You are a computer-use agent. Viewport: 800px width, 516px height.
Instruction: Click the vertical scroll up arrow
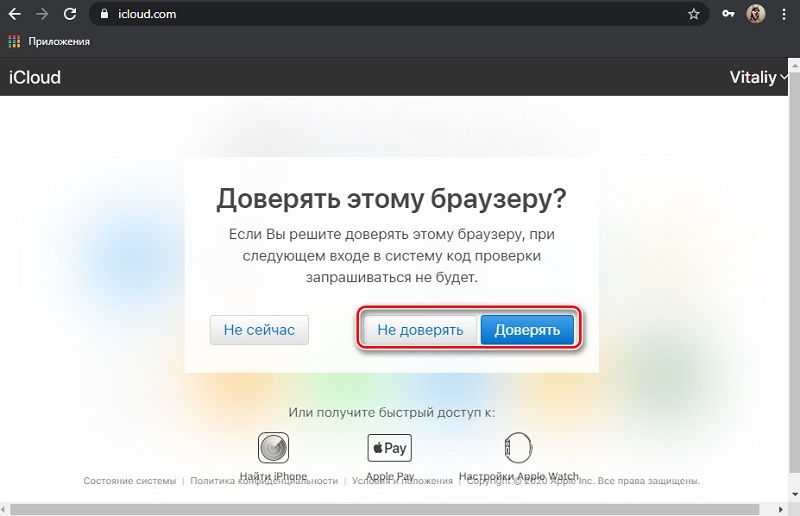click(794, 64)
